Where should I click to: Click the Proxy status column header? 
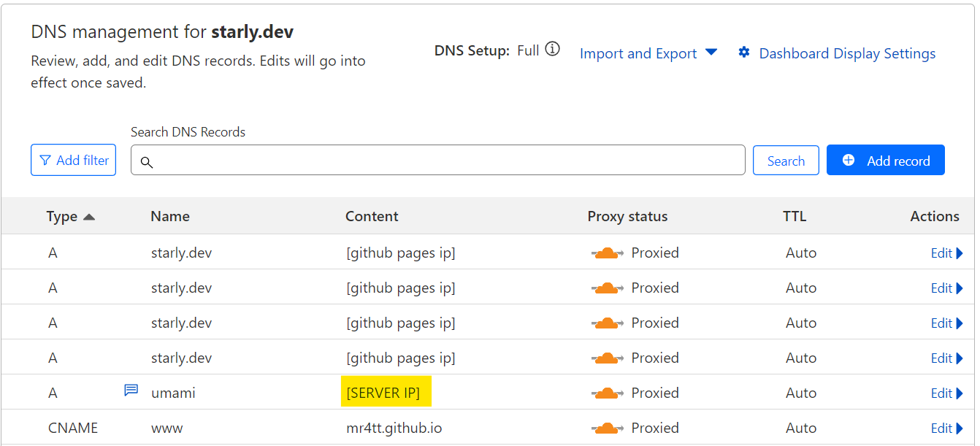pos(627,216)
